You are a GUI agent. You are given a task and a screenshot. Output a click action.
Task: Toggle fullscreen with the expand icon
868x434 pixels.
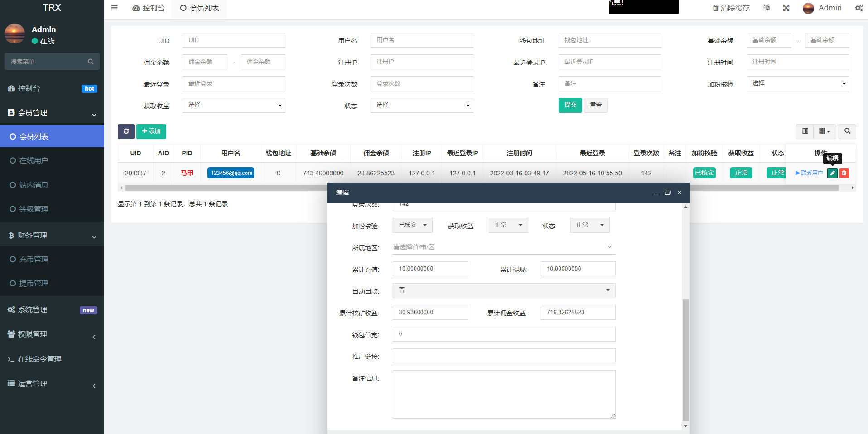pyautogui.click(x=786, y=8)
